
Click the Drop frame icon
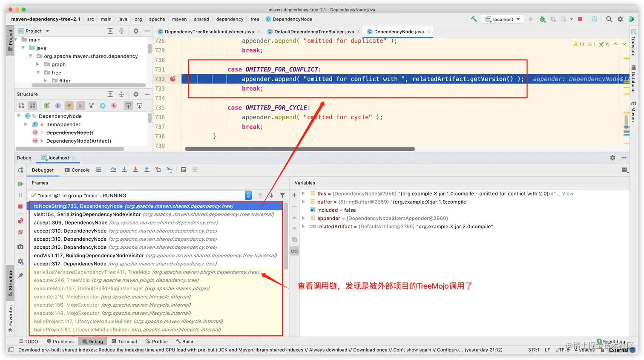(158, 170)
